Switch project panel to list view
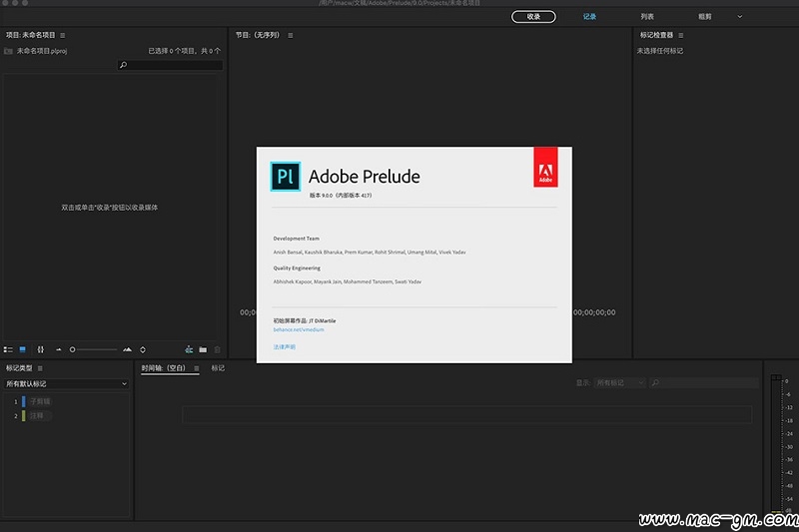This screenshot has height=532, width=799. coord(8,349)
